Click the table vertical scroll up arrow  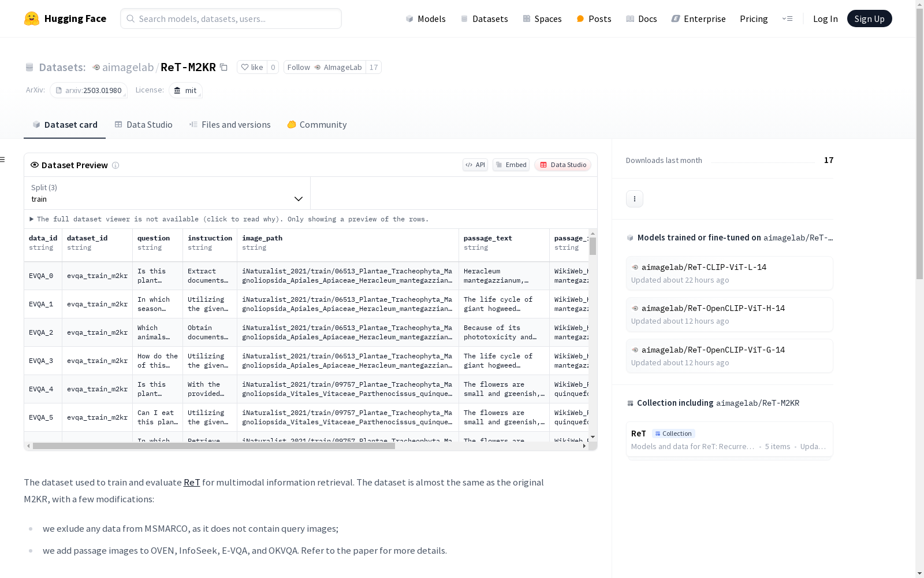click(x=593, y=234)
